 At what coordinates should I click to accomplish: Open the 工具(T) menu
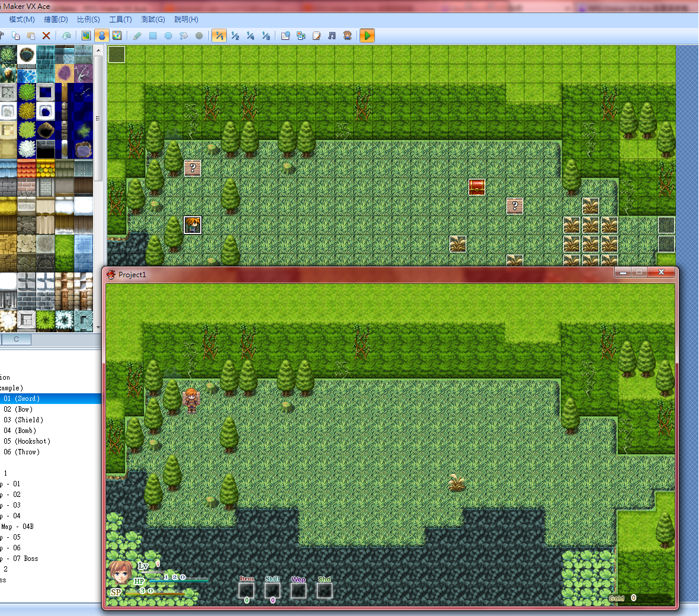pos(120,19)
